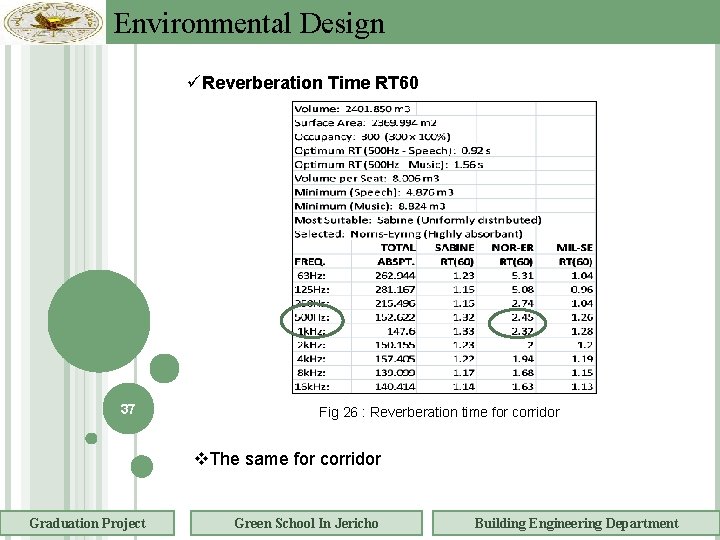
Task: Click the '8kHz:' frequency row label
Action: pyautogui.click(x=311, y=372)
